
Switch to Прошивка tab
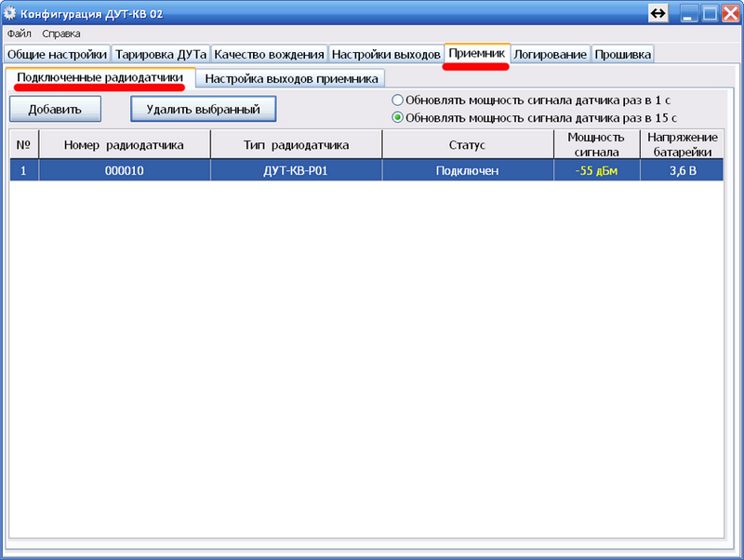pyautogui.click(x=622, y=54)
